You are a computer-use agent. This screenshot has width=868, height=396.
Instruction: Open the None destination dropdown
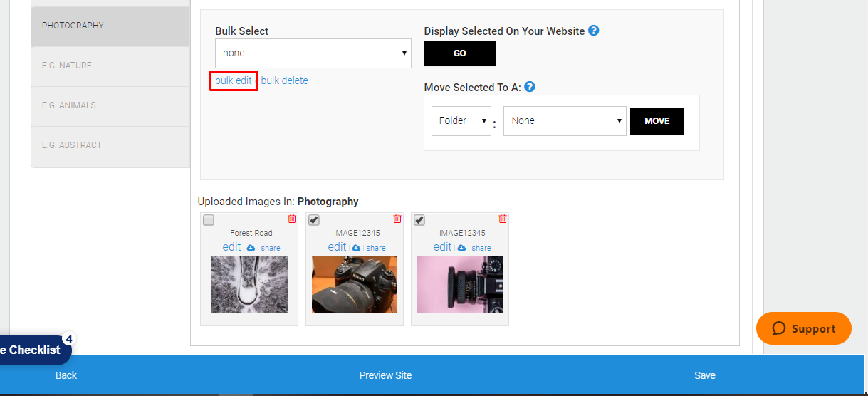tap(565, 121)
